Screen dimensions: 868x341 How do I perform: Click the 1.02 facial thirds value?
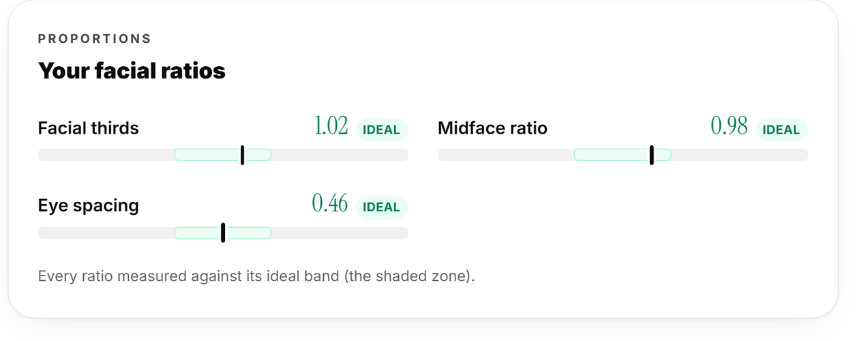331,126
